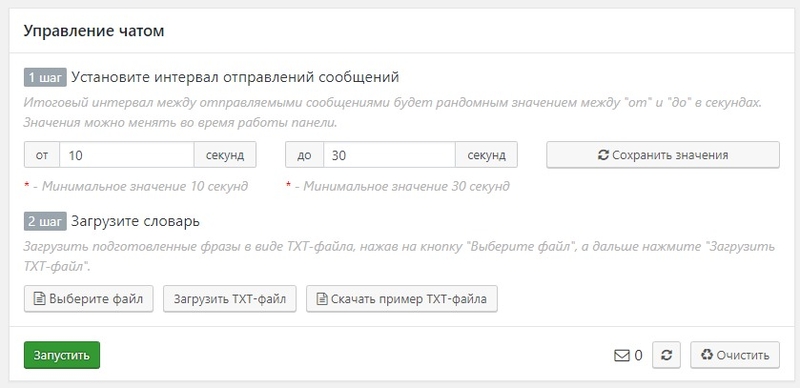This screenshot has width=800, height=388.
Task: Focus the 'до' interval input field
Action: (389, 155)
